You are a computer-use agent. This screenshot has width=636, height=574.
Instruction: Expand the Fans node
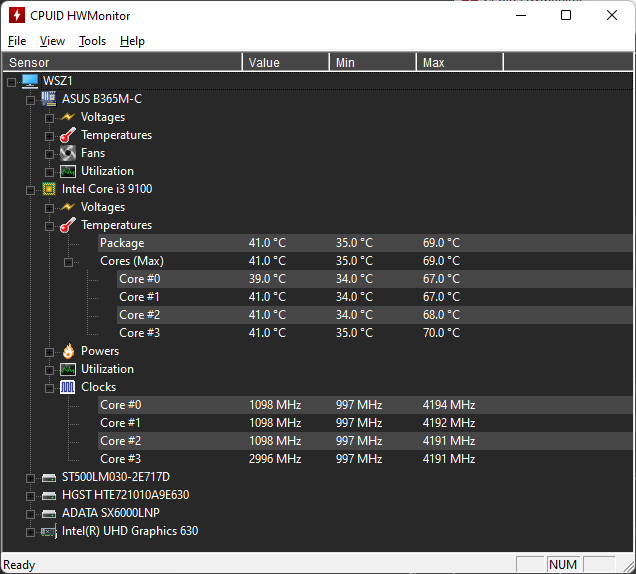49,154
